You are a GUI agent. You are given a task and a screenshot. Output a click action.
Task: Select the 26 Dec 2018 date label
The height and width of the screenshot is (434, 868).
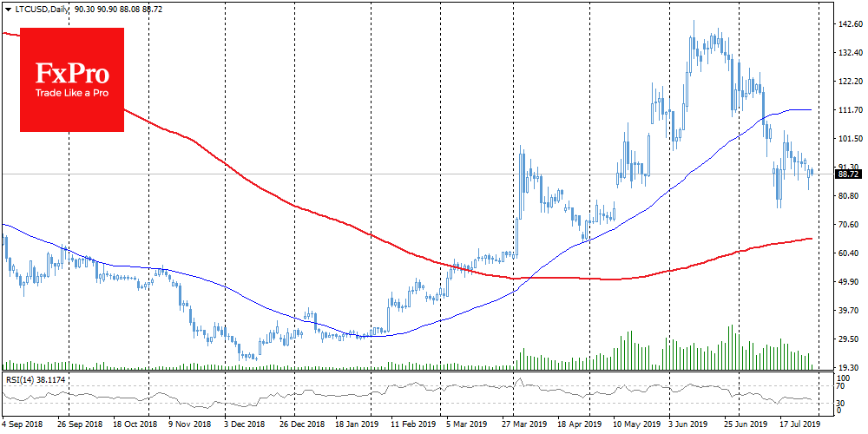point(300,426)
